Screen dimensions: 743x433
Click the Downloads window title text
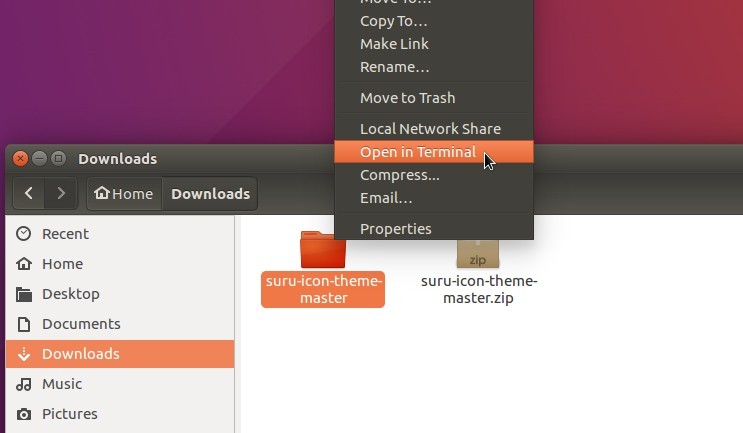click(118, 159)
